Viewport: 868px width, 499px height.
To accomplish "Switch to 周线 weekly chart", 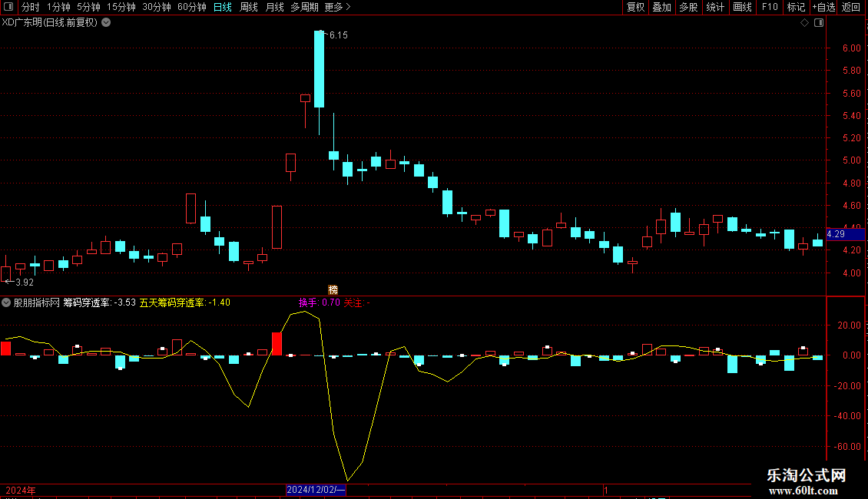I will click(249, 7).
